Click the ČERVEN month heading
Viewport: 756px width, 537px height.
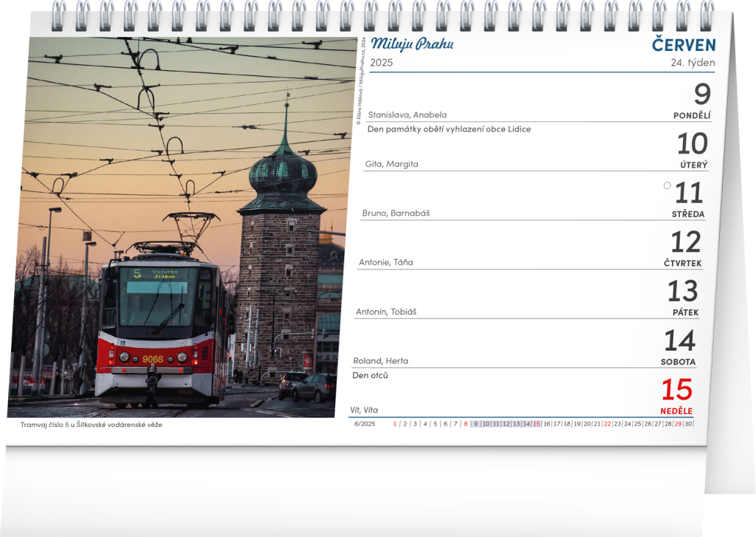684,44
